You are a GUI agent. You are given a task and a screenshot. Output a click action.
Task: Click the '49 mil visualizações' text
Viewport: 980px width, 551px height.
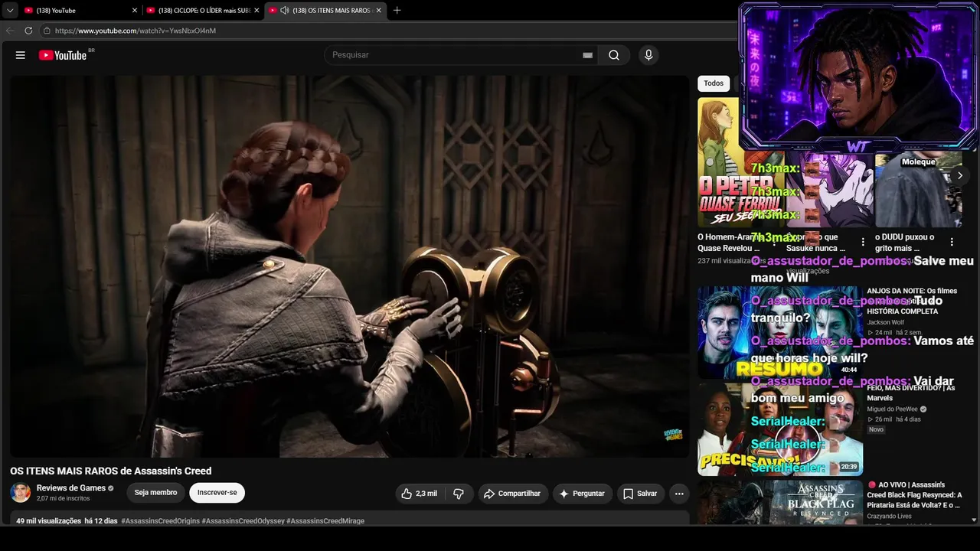[x=49, y=521]
